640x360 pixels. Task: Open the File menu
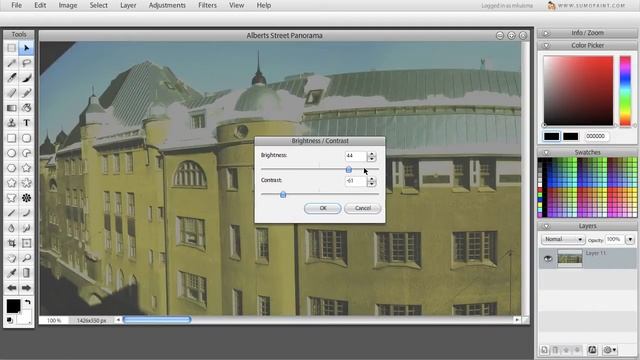click(16, 5)
